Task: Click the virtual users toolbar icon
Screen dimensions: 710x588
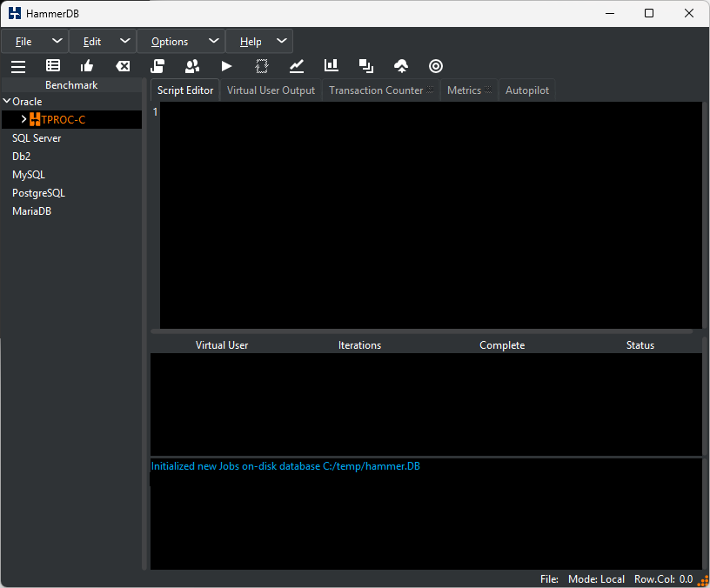Action: pos(192,66)
